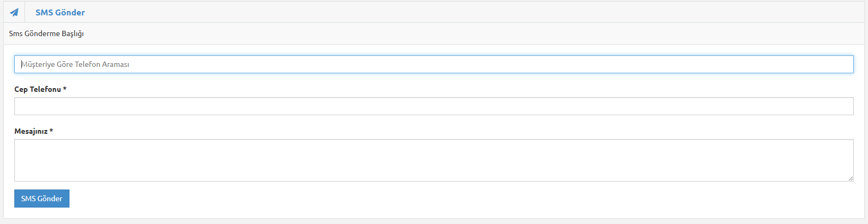Click the asterisk beside Mesajınız

tap(51, 131)
